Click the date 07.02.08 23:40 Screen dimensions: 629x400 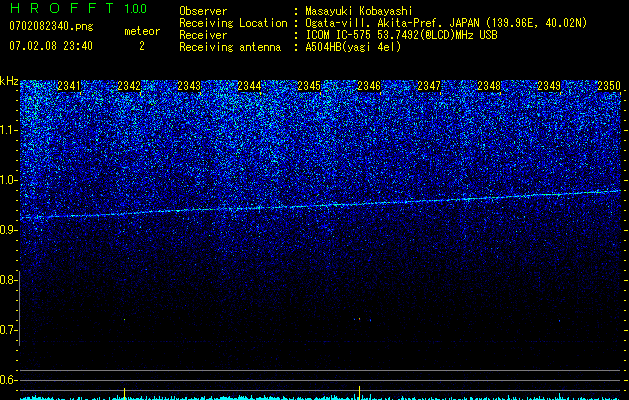pyautogui.click(x=51, y=46)
